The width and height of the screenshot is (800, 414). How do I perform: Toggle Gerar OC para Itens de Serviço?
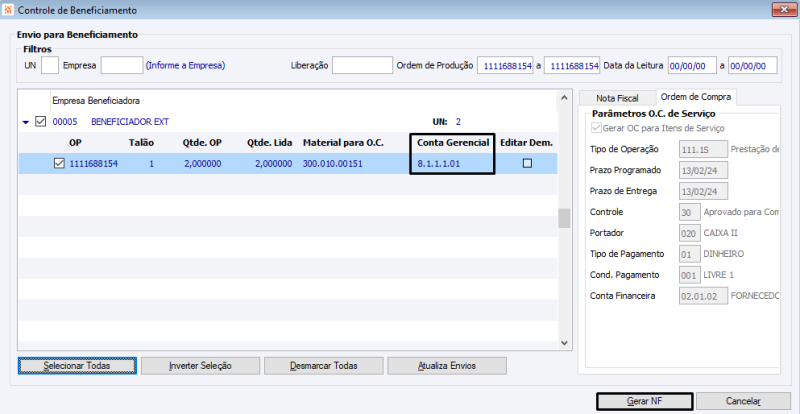tap(596, 128)
